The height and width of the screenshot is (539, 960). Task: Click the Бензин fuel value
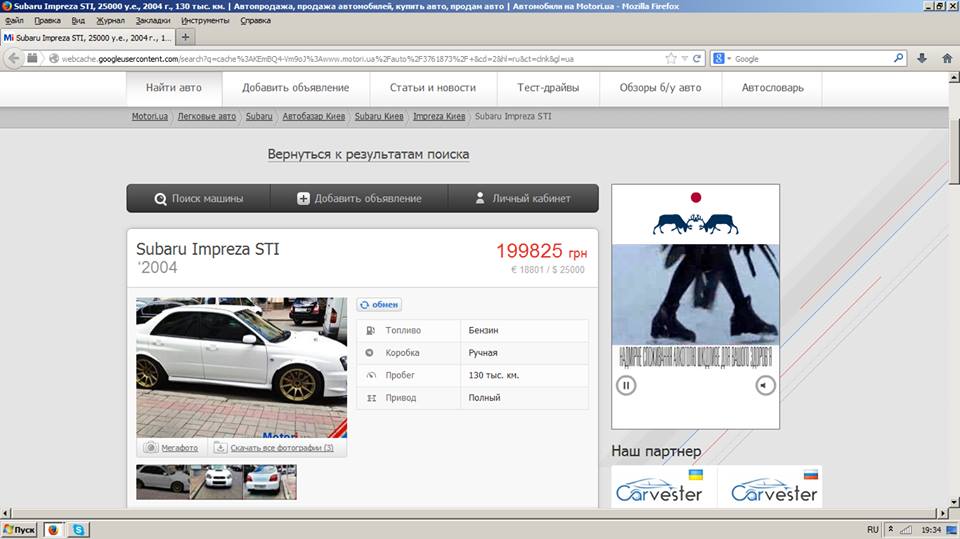484,330
